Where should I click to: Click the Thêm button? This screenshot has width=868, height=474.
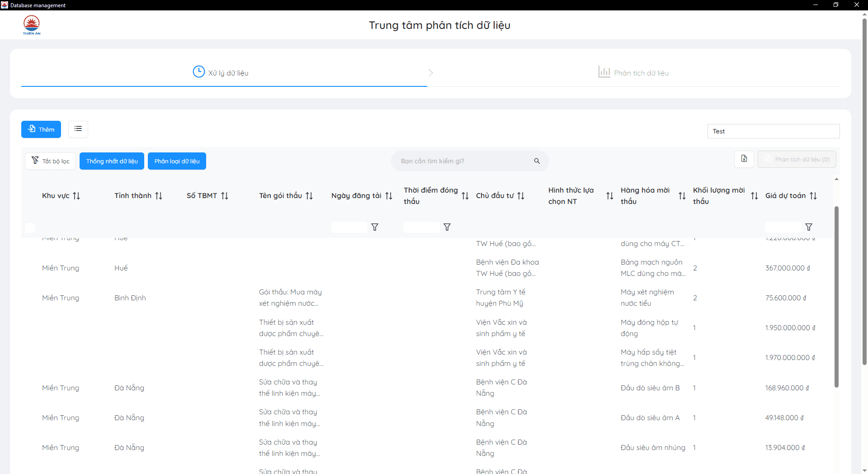pos(41,129)
